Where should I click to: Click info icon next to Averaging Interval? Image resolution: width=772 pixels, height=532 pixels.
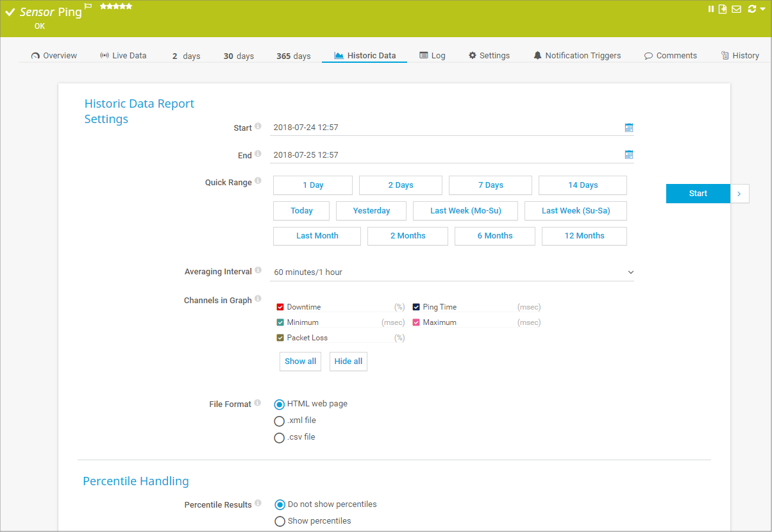coord(258,270)
